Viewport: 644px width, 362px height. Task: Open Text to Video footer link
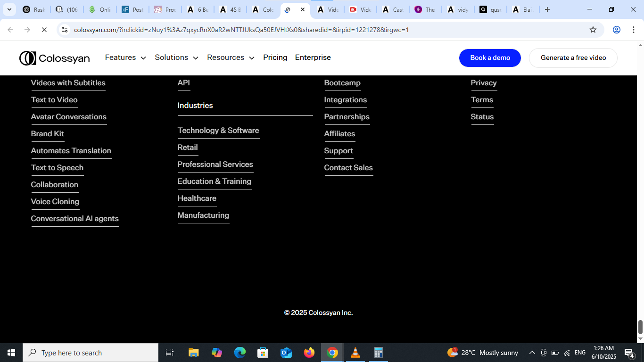click(54, 100)
